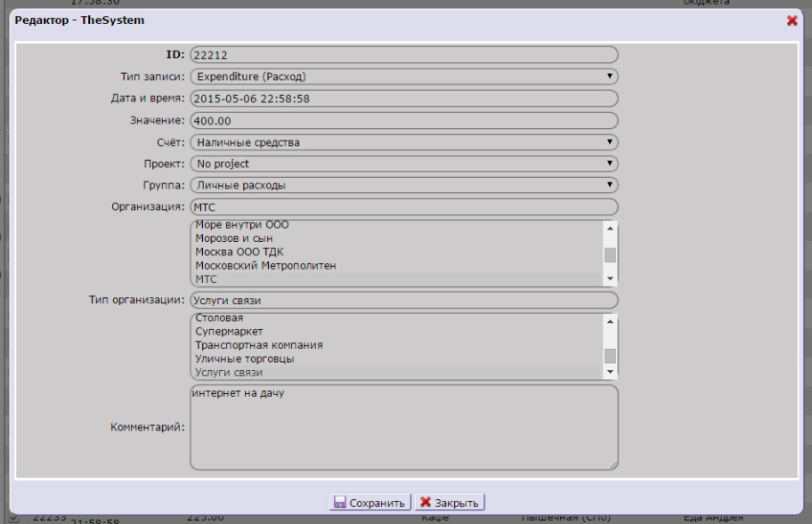Focus the Значение amount field
Screen dimensions: 812x524
[x=403, y=120]
